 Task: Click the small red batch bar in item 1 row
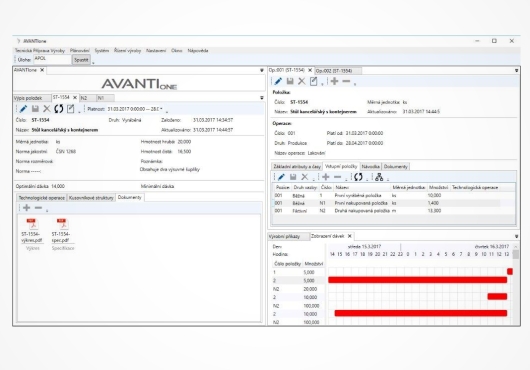pos(510,271)
